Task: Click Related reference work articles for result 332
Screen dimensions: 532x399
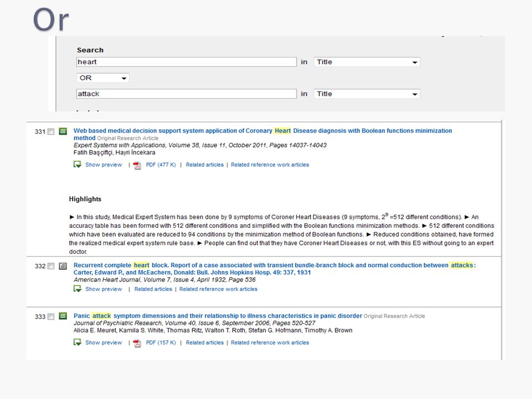Action: click(x=218, y=289)
